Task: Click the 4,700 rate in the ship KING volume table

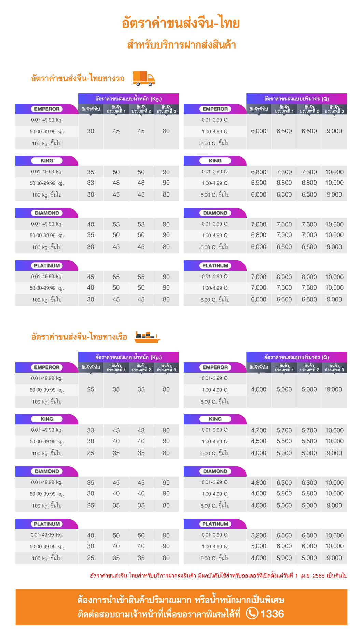Action: point(259,430)
